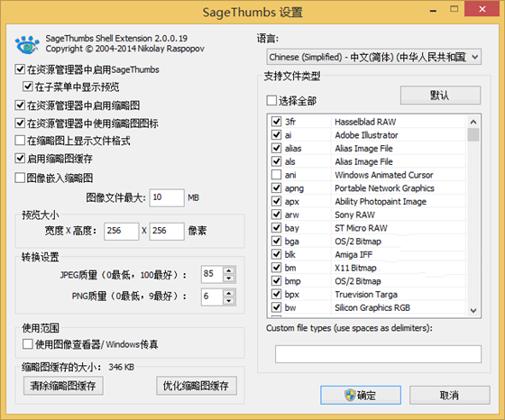The width and height of the screenshot is (505, 420).
Task: Click file type list scroll down arrow
Action: pyautogui.click(x=473, y=310)
